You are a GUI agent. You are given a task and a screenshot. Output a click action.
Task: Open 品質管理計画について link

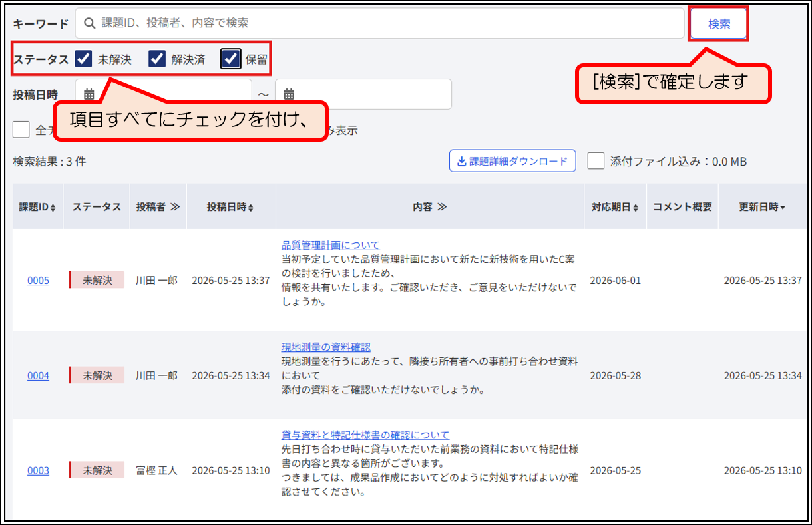click(331, 245)
